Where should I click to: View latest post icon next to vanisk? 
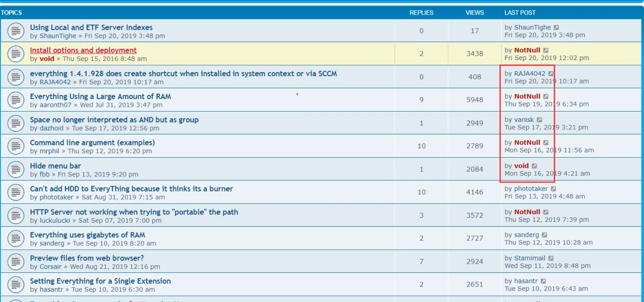tap(540, 120)
